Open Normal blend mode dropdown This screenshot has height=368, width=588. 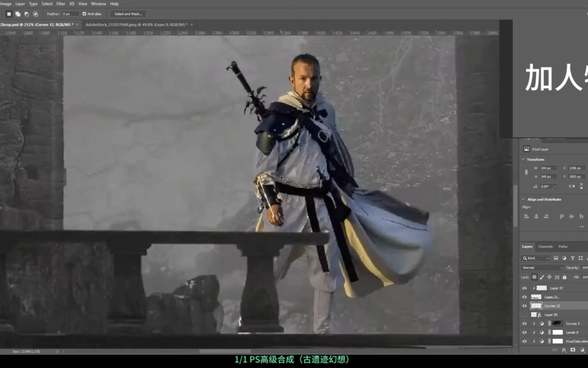click(x=542, y=268)
